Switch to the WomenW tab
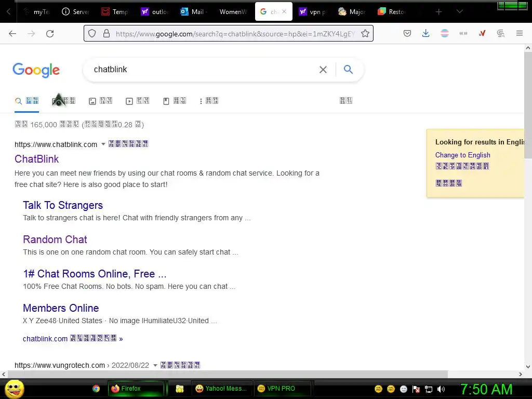This screenshot has width=532, height=399. point(233,11)
